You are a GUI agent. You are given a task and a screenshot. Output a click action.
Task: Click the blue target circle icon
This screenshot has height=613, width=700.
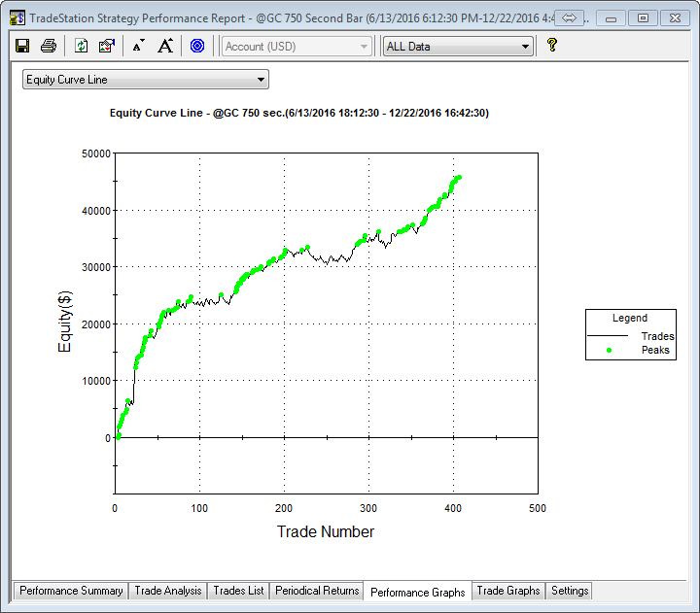click(197, 46)
